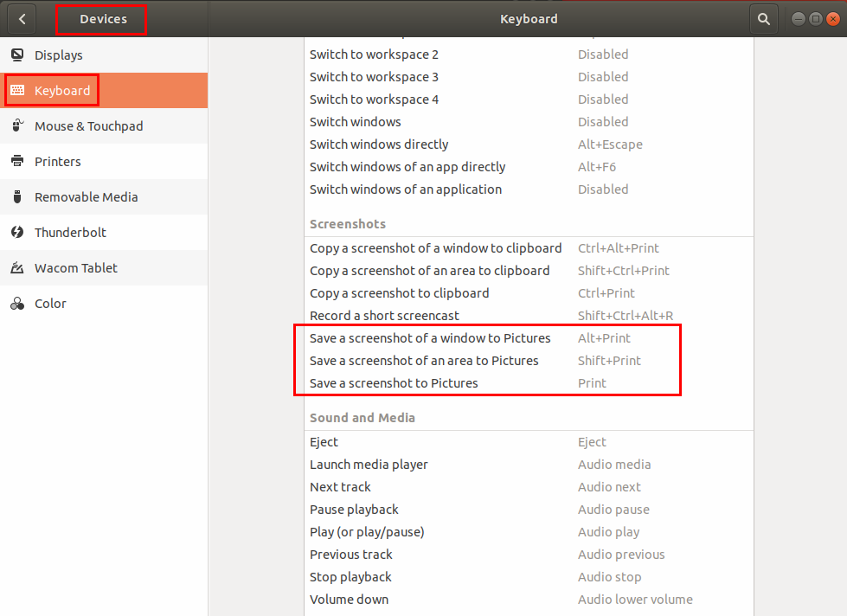Close the Settings window
This screenshot has height=616, width=847.
coord(833,19)
